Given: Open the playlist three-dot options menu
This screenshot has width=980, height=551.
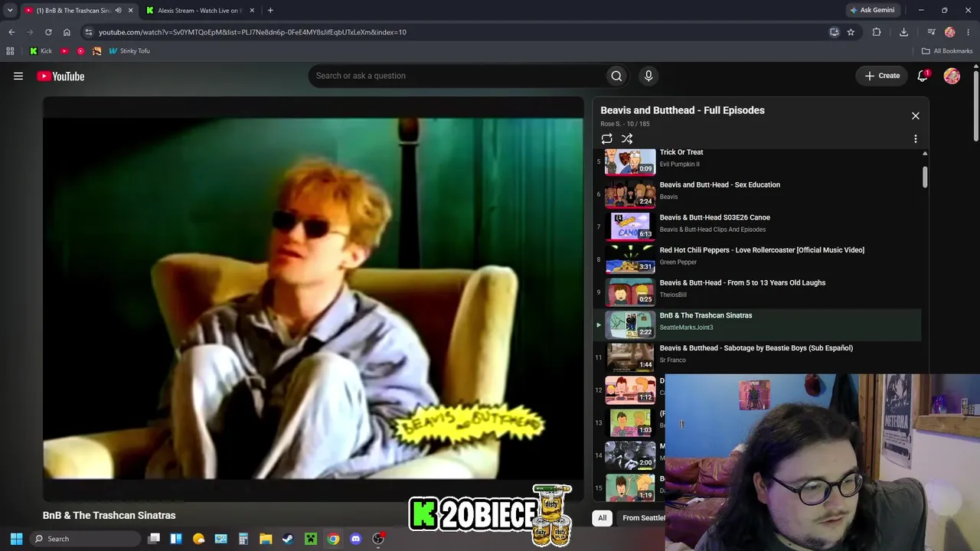Looking at the screenshot, I should (916, 139).
